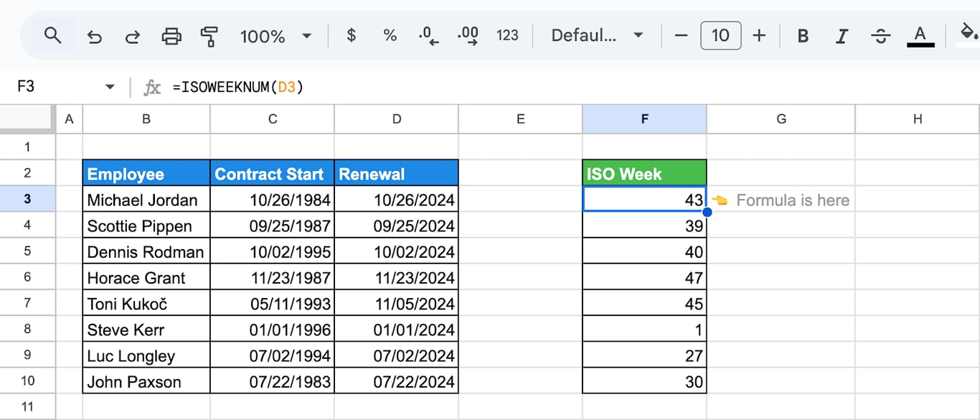Select row 11 header
Screen dimensions: 980x420
click(27, 406)
